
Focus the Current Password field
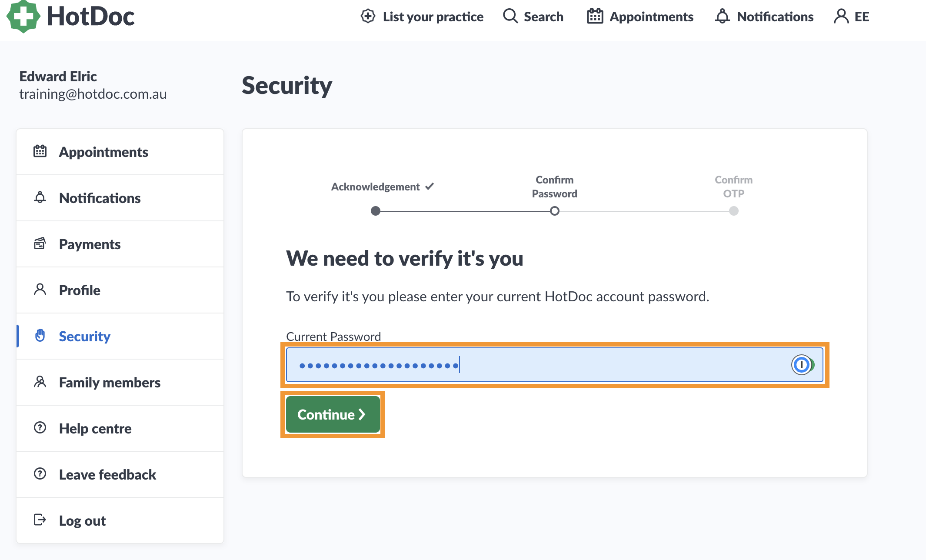click(555, 365)
